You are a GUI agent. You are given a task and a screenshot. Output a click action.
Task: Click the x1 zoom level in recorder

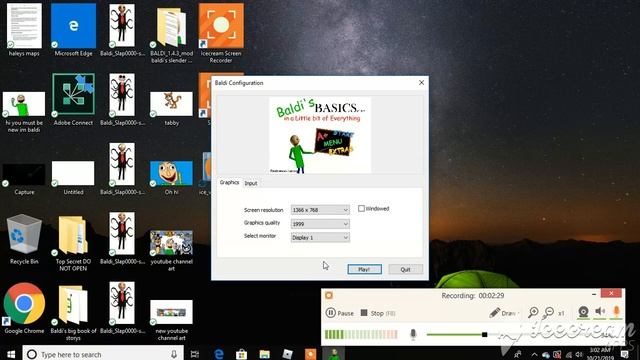(x=562, y=313)
